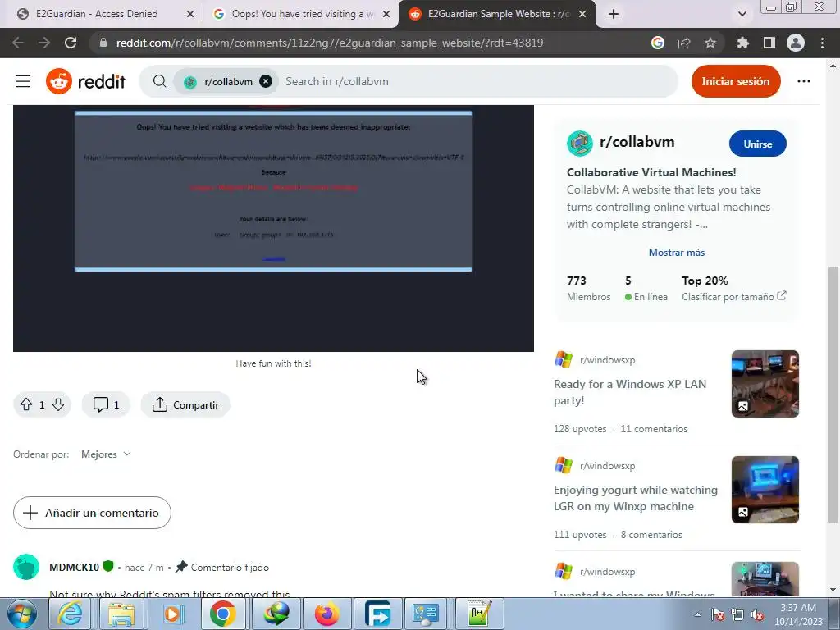
Task: Open Reddit hamburger menu
Action: pos(23,81)
